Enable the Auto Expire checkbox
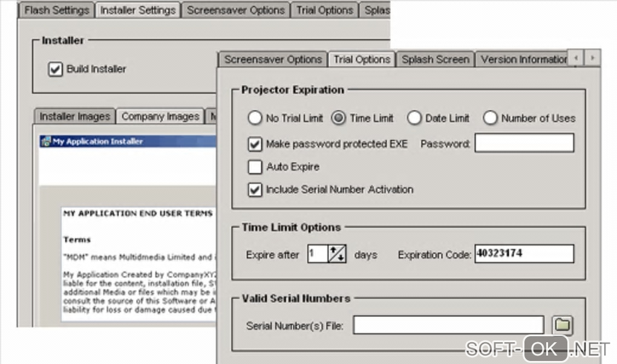Image resolution: width=617 pixels, height=364 pixels. tap(255, 167)
